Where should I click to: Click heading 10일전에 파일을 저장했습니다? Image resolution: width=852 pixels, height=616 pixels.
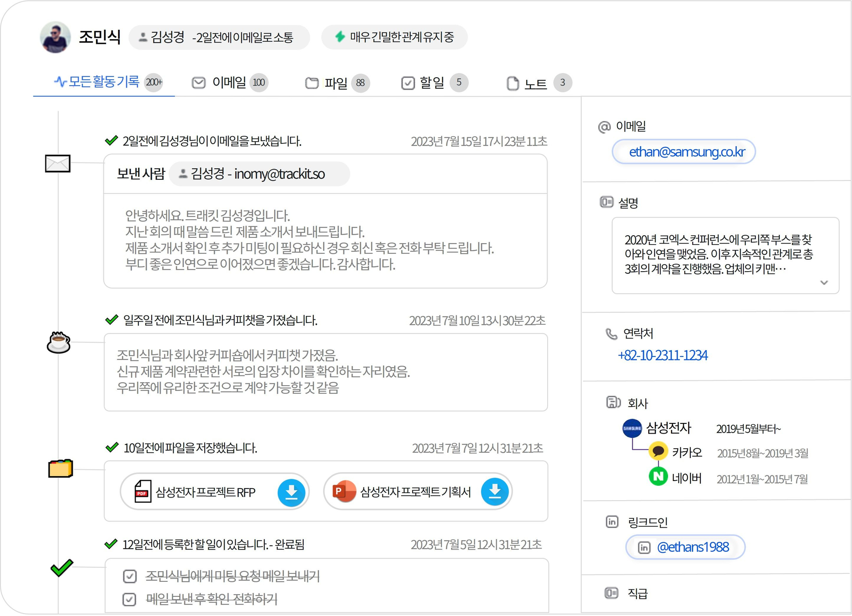pyautogui.click(x=190, y=448)
